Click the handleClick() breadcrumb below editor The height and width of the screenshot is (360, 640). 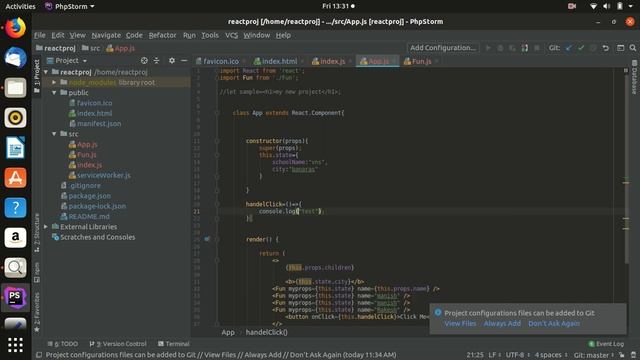[267, 332]
